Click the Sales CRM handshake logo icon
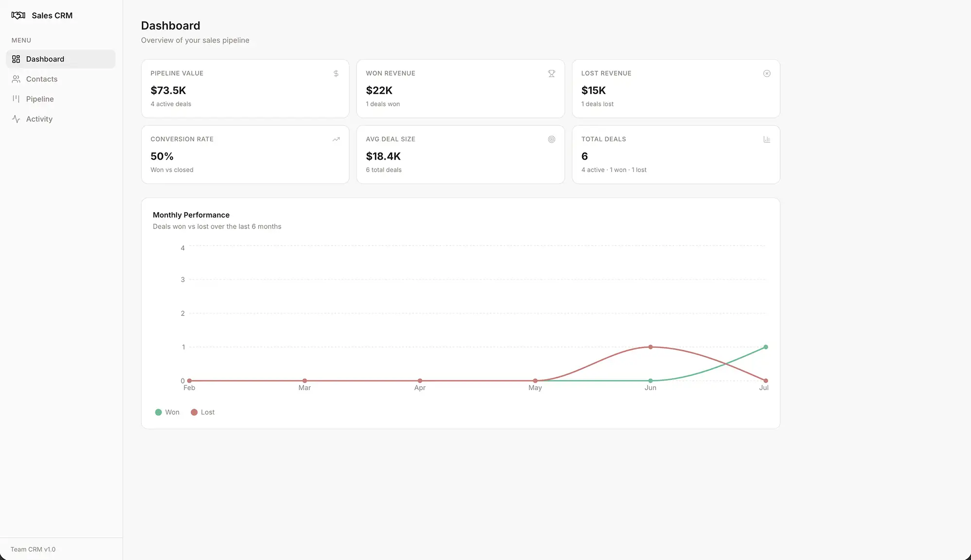 [18, 16]
